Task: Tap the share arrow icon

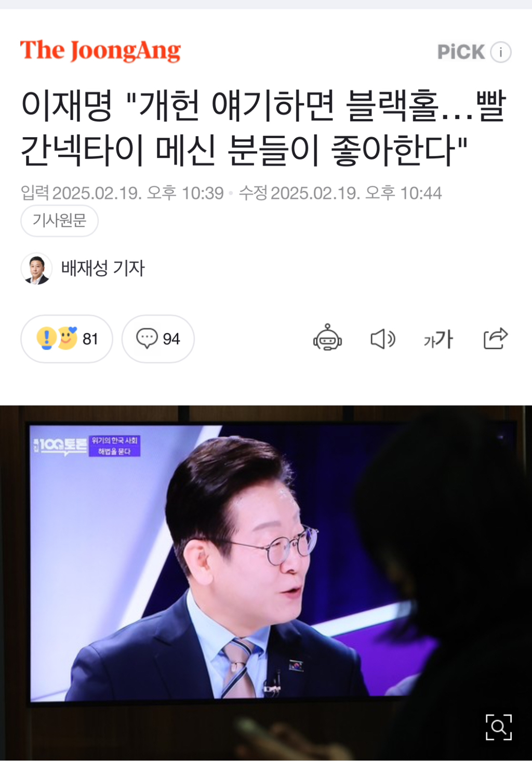Action: point(495,339)
